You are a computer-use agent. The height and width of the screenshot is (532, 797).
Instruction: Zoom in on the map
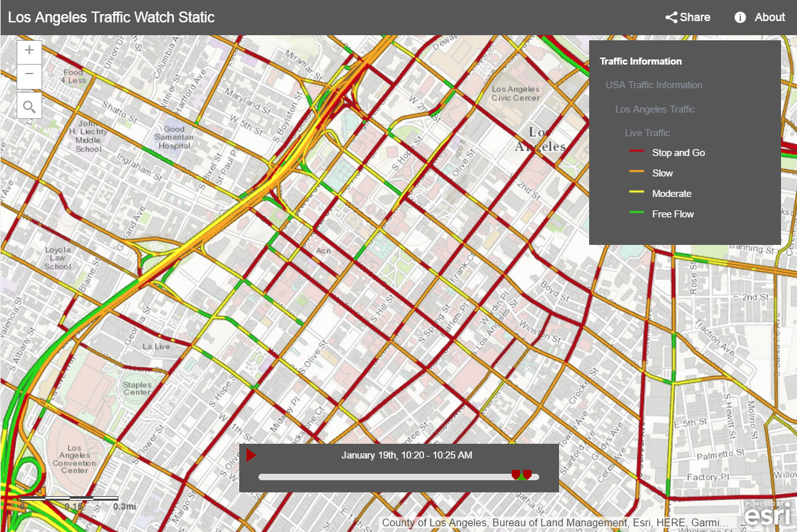[x=29, y=52]
